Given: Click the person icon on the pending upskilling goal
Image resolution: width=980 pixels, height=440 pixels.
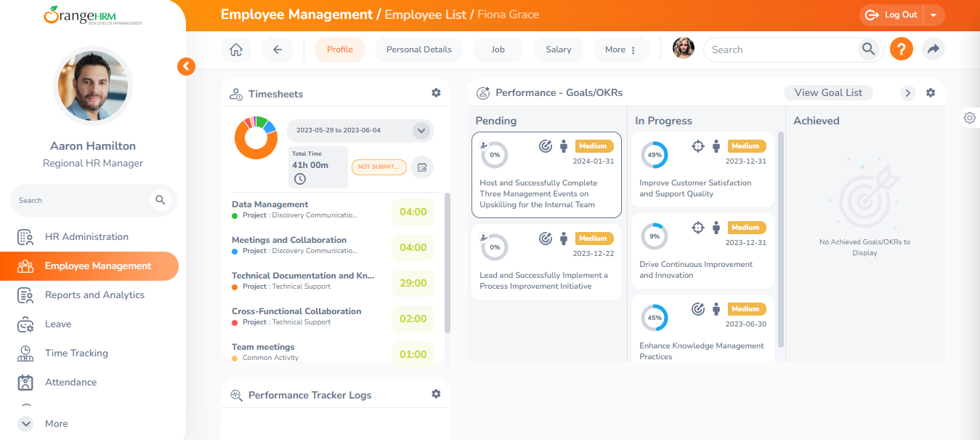Looking at the screenshot, I should pos(564,146).
